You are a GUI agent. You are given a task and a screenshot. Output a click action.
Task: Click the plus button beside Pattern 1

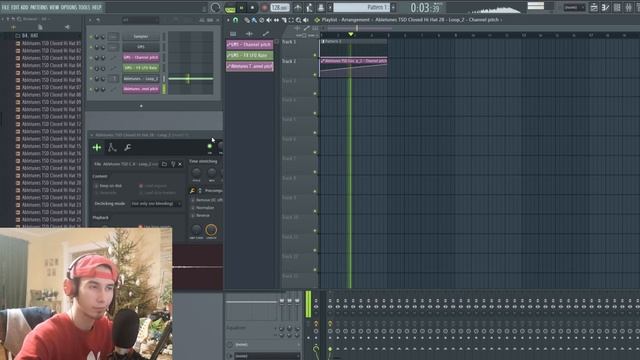(x=393, y=7)
